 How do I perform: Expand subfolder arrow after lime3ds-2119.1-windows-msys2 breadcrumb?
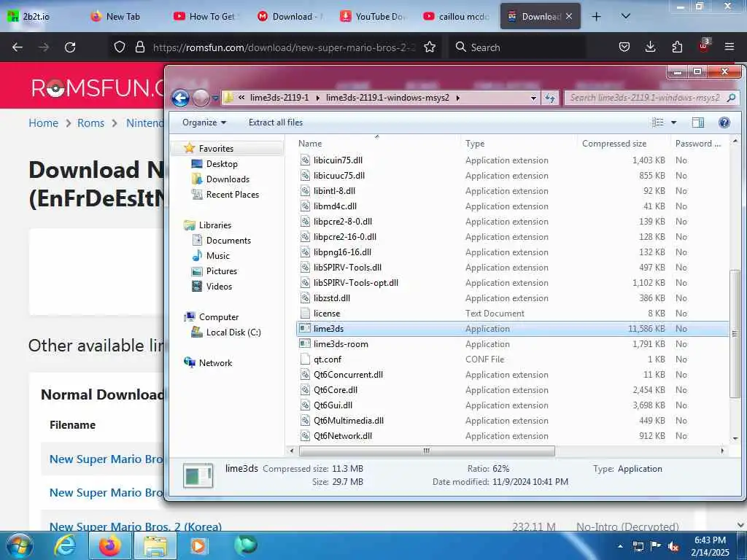click(x=458, y=98)
